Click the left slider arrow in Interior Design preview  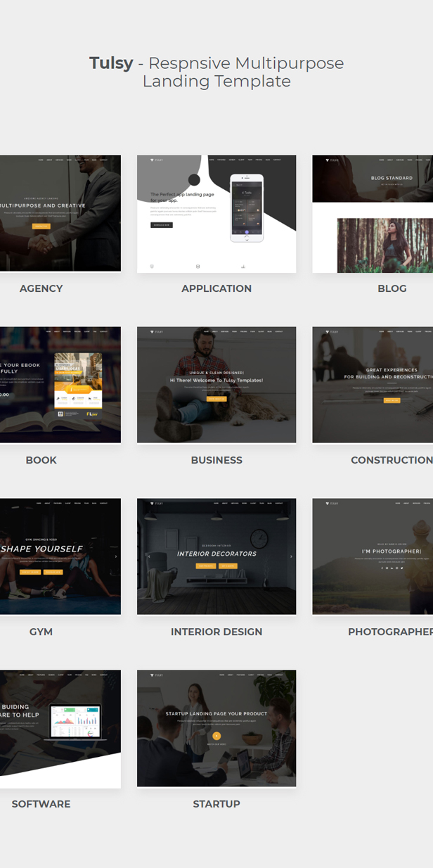(x=149, y=556)
